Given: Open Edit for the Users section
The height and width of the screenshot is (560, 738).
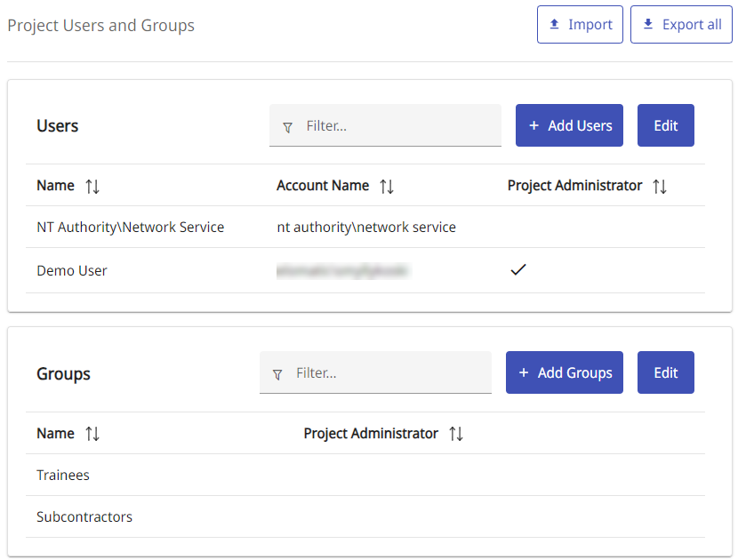Looking at the screenshot, I should 665,125.
